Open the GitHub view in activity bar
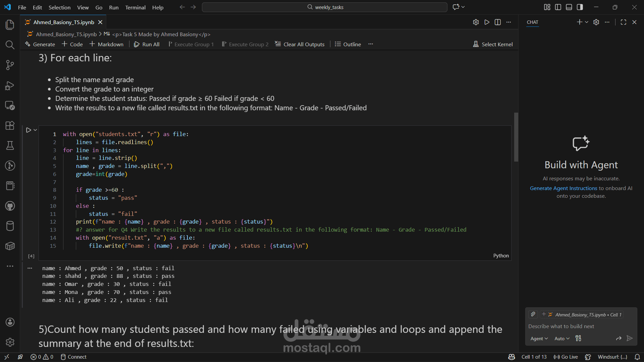The height and width of the screenshot is (362, 644). coord(10,206)
